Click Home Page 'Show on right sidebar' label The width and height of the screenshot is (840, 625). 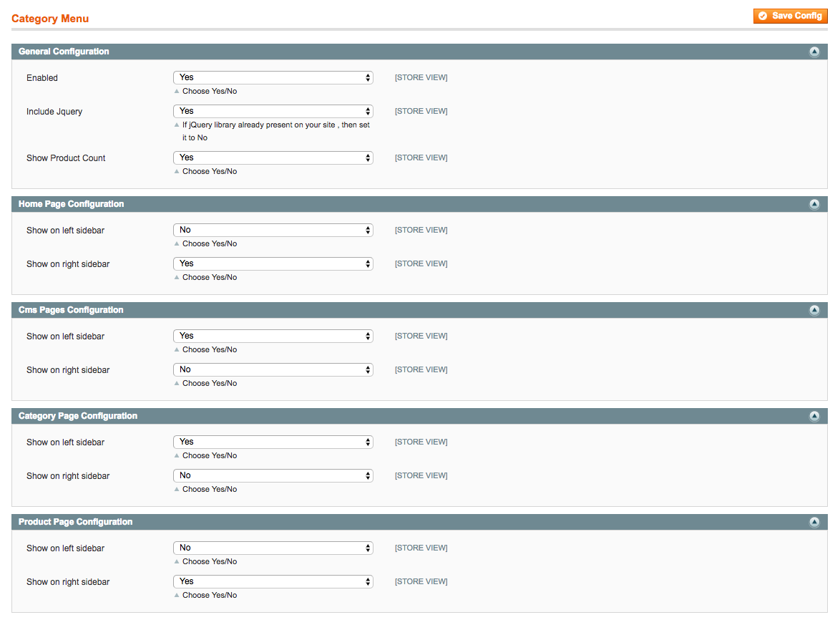(68, 265)
